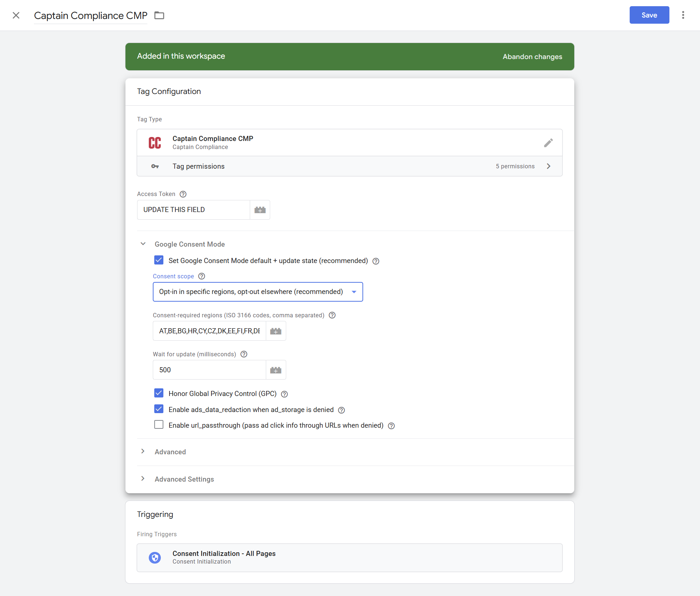Collapse the Google Consent Mode section
This screenshot has height=596, width=700.
click(x=143, y=244)
